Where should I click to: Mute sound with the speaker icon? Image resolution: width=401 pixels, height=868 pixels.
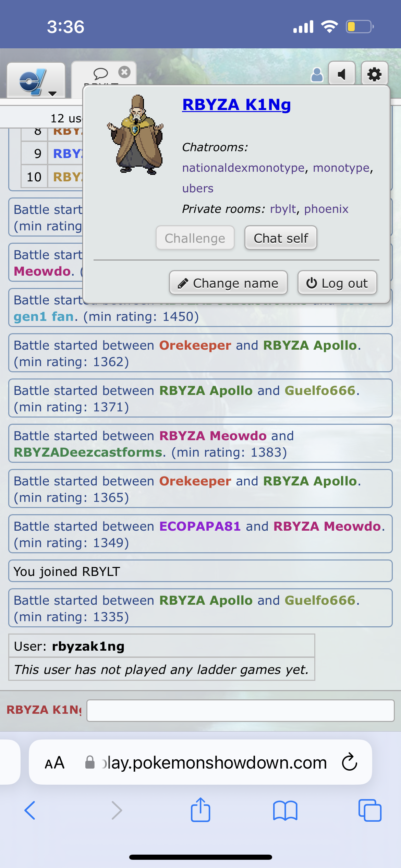point(342,74)
